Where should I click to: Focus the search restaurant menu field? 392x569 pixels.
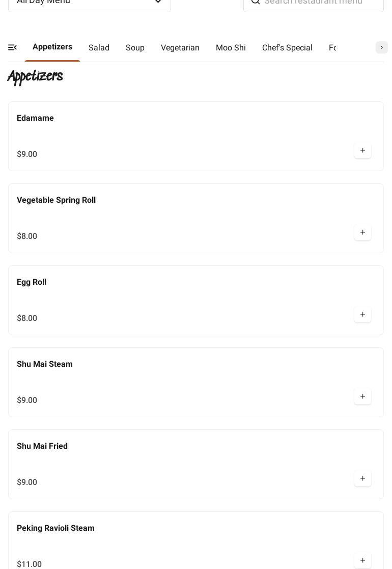tap(313, 3)
